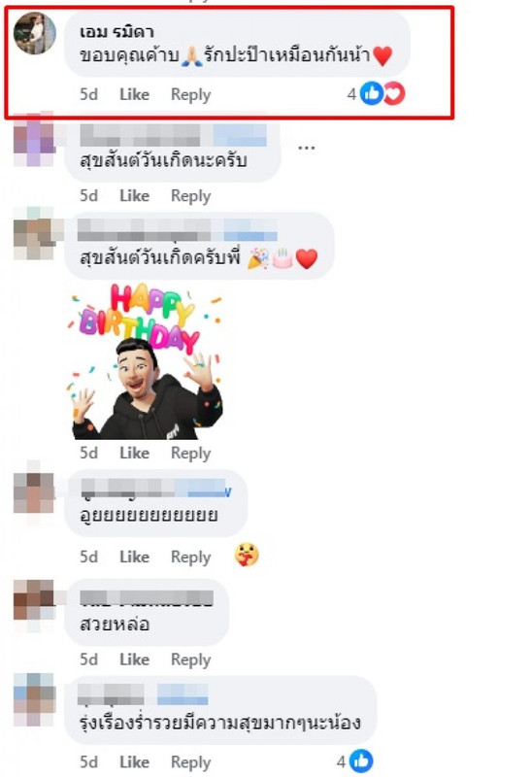Open เอม รมิดา's profile picture
Screen dimensions: 532x777
point(34,33)
